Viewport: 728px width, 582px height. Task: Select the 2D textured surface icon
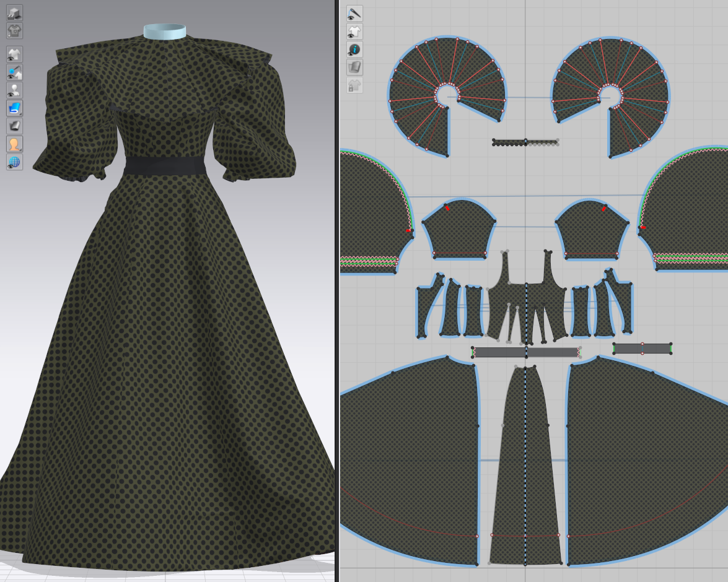pyautogui.click(x=355, y=67)
